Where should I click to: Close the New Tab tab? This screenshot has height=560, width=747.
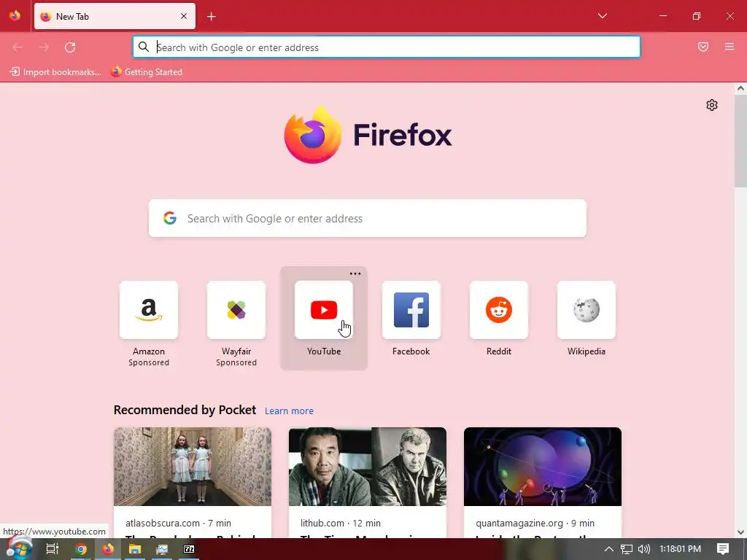tap(184, 16)
